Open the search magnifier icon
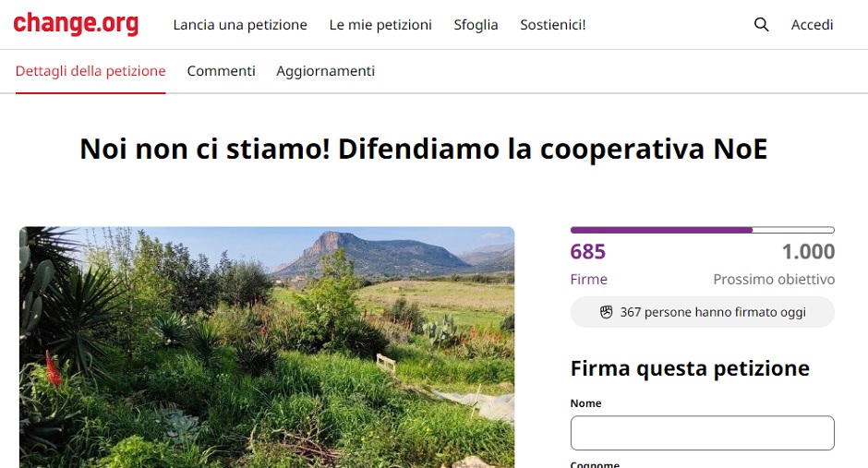This screenshot has height=468, width=868. click(x=762, y=24)
